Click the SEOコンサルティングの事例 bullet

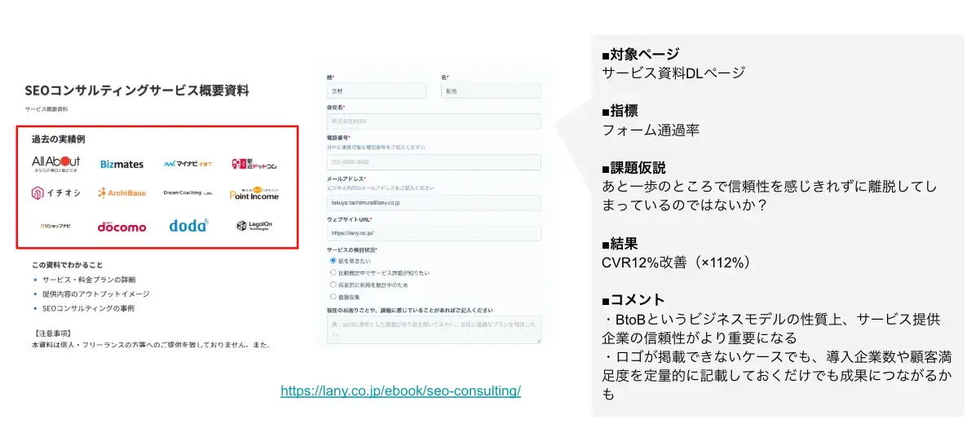click(x=87, y=308)
